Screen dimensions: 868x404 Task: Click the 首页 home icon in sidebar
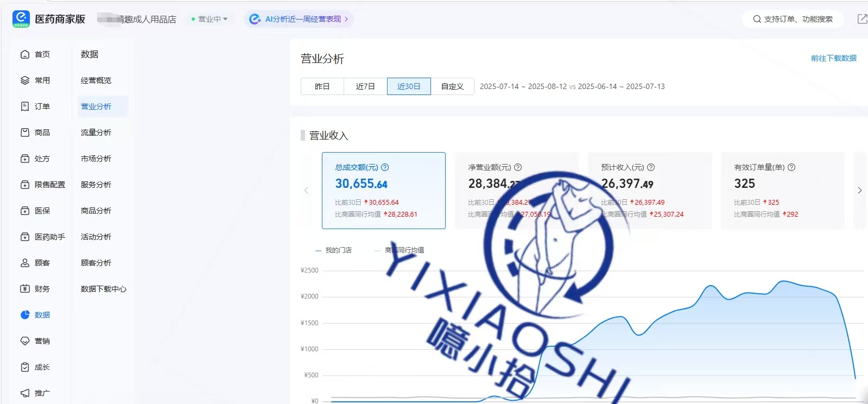click(25, 54)
